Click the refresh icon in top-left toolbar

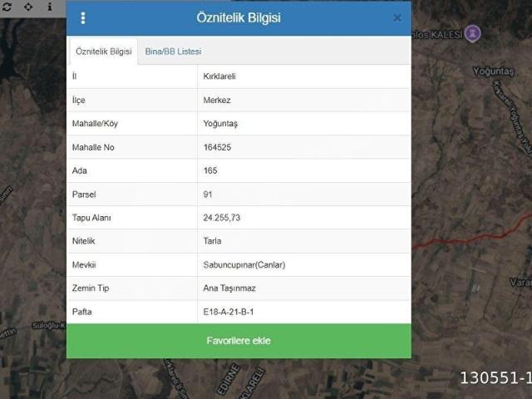(7, 7)
